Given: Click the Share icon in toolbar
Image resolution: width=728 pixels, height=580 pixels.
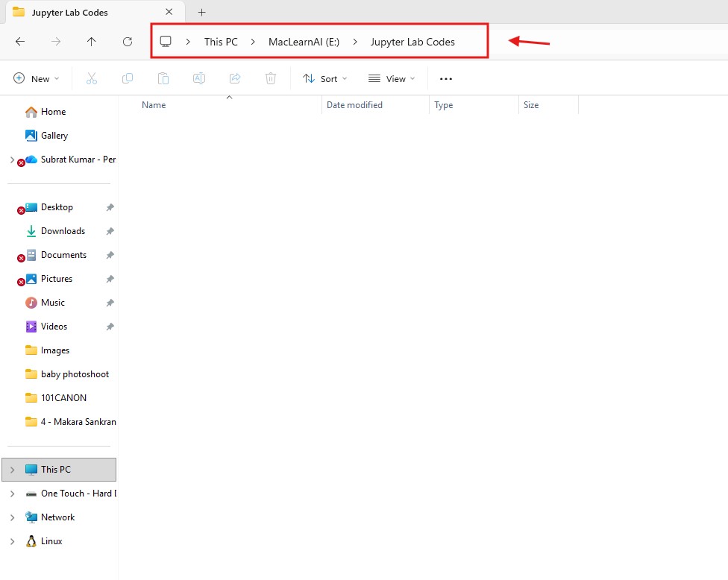Looking at the screenshot, I should [235, 78].
